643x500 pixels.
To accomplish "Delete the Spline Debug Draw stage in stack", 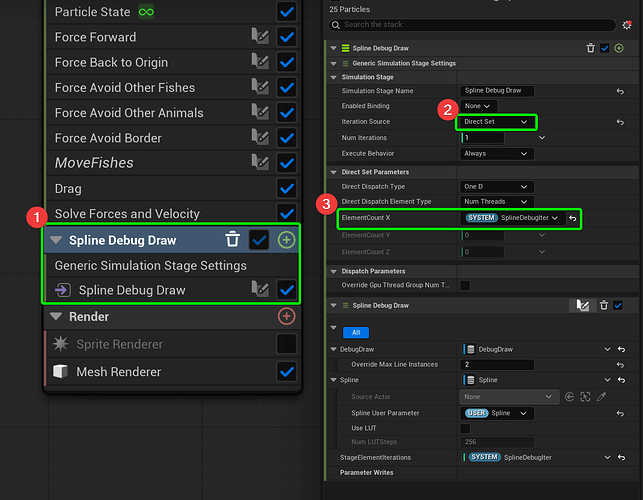I will [232, 240].
